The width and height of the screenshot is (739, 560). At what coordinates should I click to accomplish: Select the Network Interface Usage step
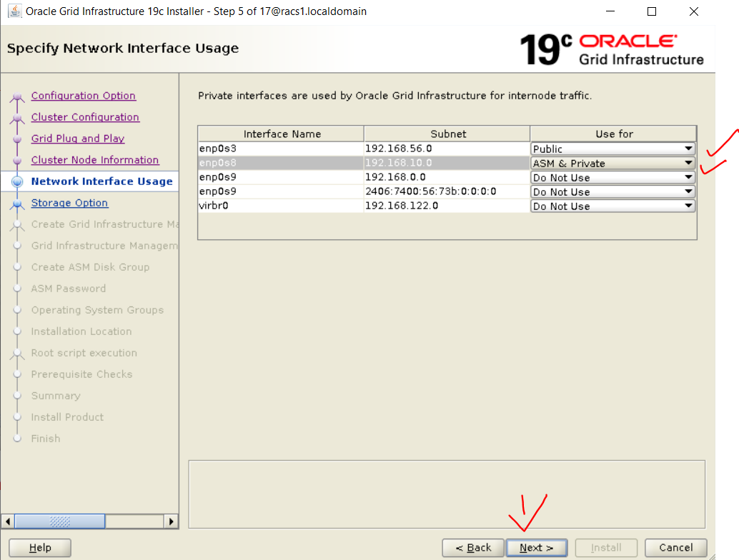pos(101,181)
